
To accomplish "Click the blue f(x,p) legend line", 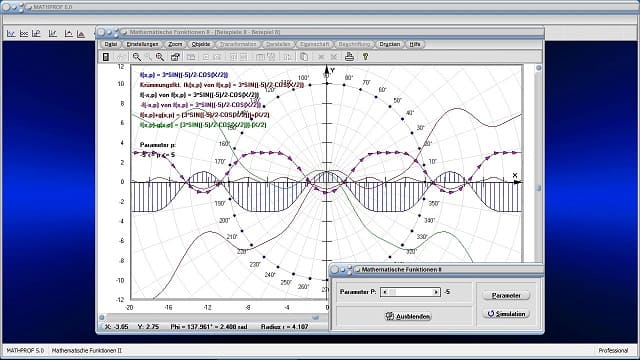I will pos(184,75).
